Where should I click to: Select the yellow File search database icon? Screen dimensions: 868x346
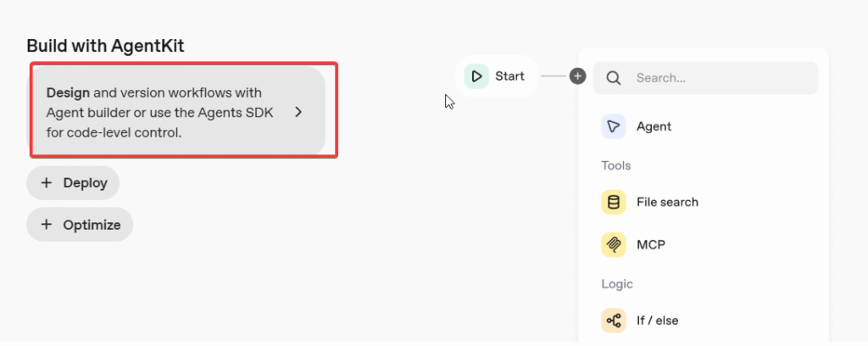tap(613, 203)
